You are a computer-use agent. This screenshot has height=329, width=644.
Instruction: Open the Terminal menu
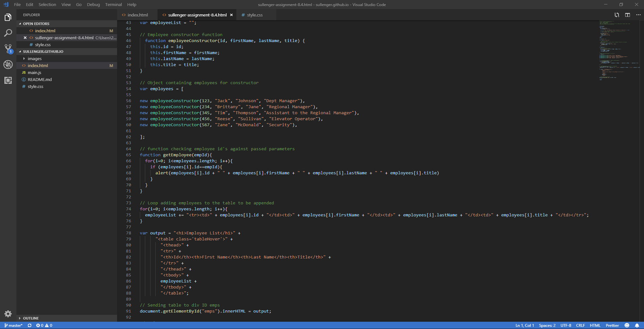pos(114,4)
